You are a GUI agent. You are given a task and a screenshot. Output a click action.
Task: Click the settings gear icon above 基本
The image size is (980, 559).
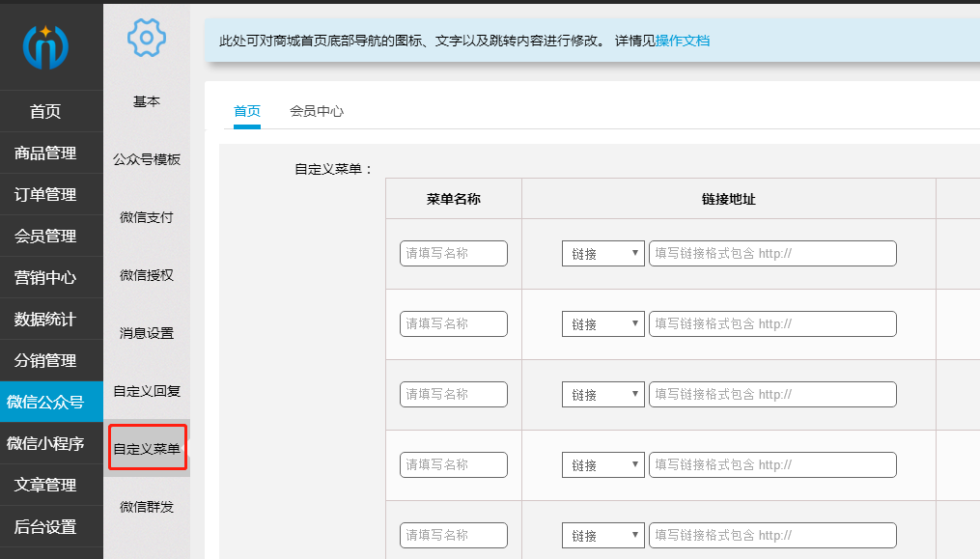coord(147,39)
